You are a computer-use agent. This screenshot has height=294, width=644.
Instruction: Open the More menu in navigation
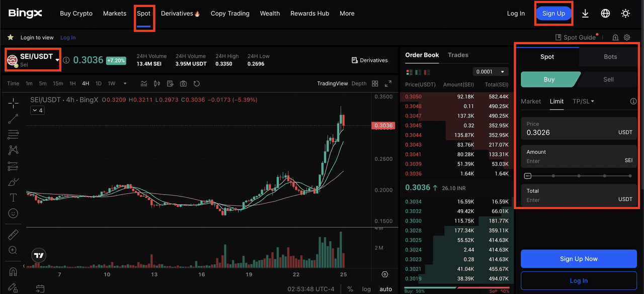click(347, 14)
